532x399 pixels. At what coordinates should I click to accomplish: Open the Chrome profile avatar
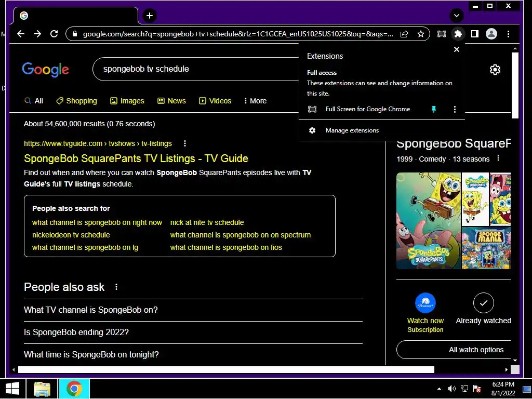(x=491, y=34)
